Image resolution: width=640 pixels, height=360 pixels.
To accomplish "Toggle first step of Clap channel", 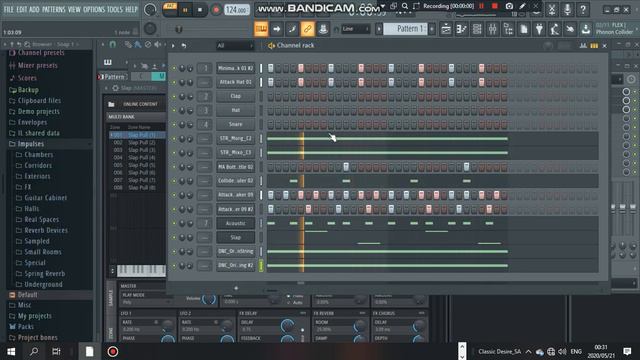I will tap(271, 96).
